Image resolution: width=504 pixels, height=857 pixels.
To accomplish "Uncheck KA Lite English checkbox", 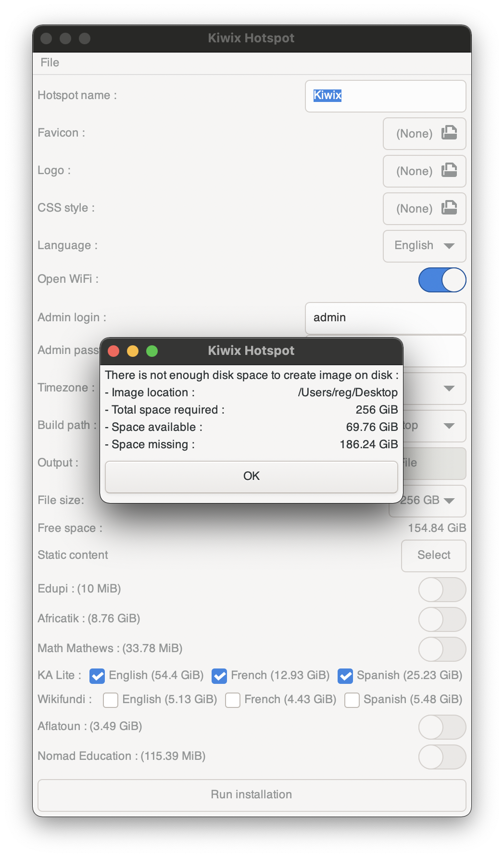I will (97, 676).
